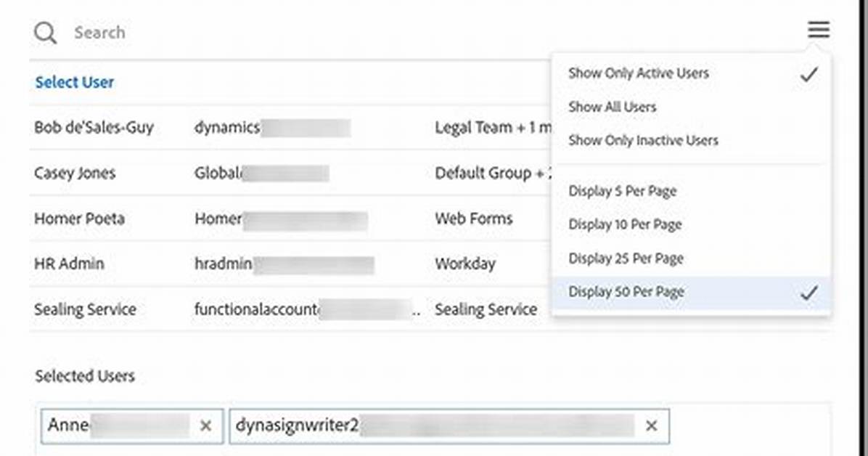
Task: Click the Legal Team group cell
Action: pos(494,128)
